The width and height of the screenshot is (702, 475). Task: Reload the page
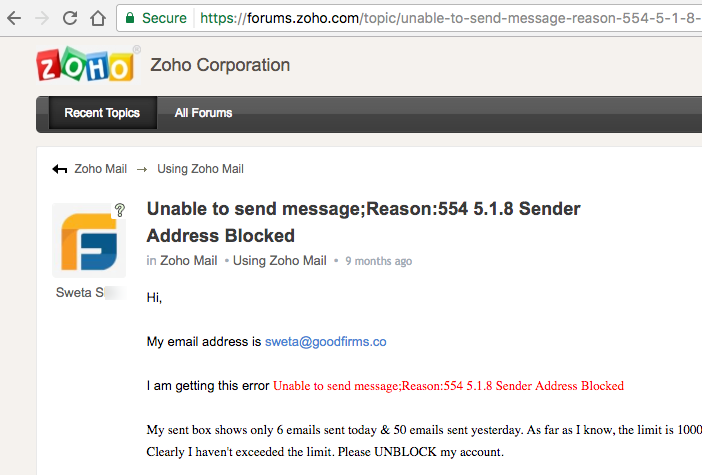[x=70, y=18]
